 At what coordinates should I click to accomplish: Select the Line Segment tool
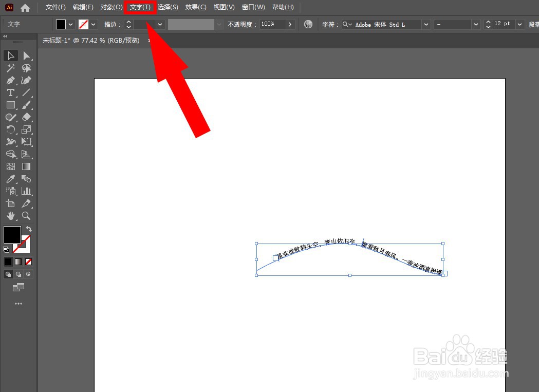point(26,93)
